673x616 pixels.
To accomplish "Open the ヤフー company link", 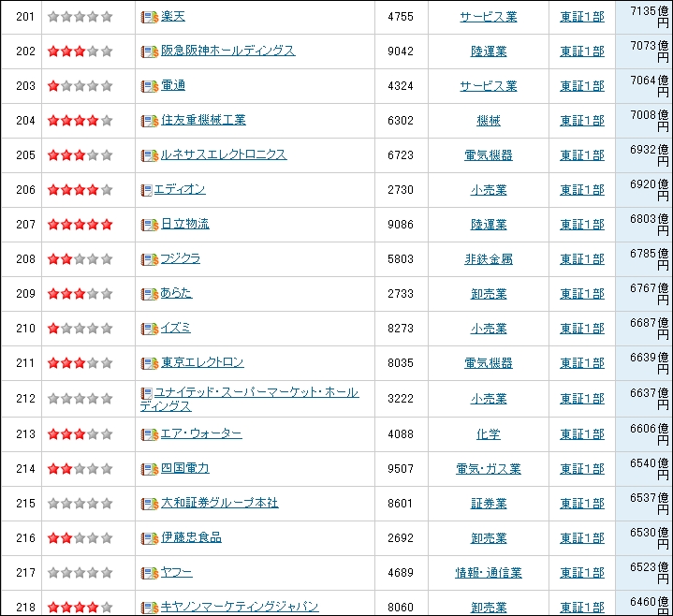I will (x=176, y=573).
